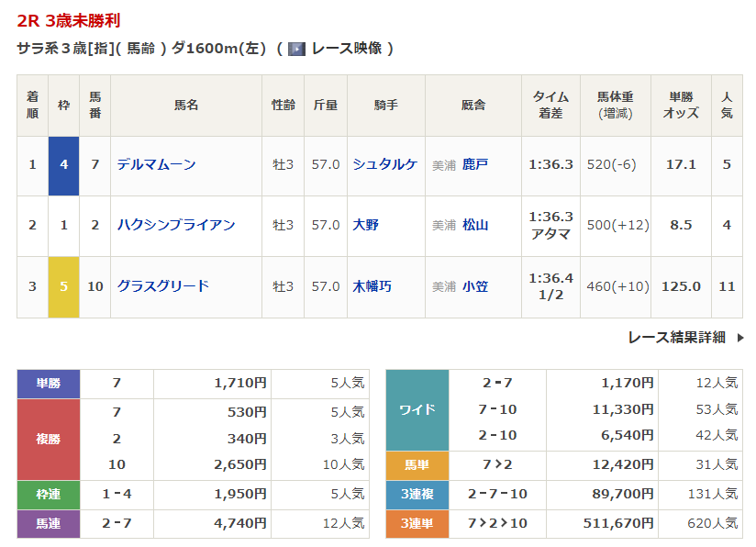Viewport: 756px width, 547px height.
Task: Open horse グラスグリード profile
Action: (162, 286)
